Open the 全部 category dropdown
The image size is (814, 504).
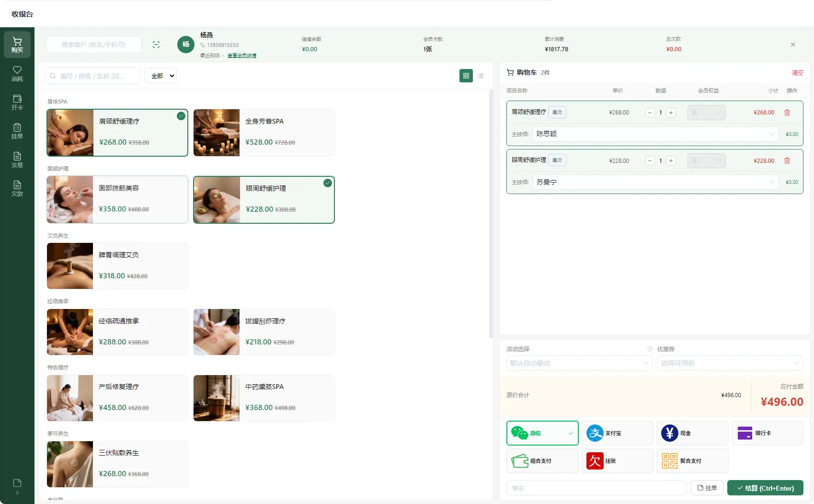tap(161, 76)
